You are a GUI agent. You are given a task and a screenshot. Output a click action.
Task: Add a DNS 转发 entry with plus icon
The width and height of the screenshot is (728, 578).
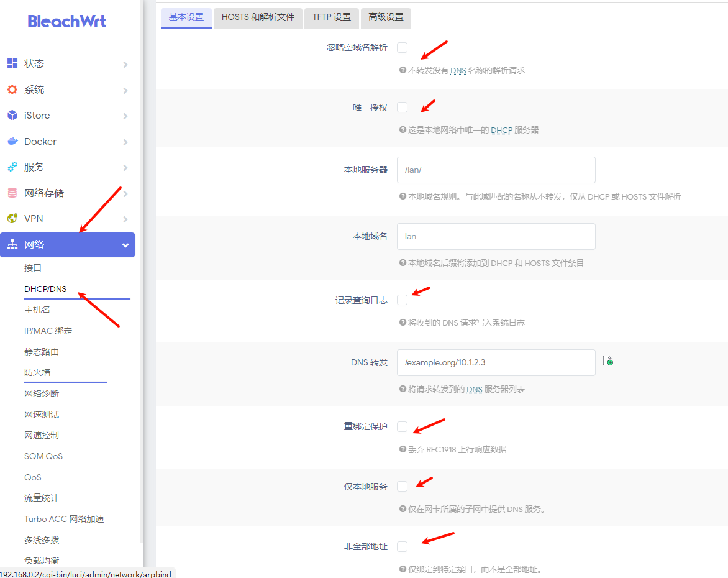pyautogui.click(x=607, y=360)
